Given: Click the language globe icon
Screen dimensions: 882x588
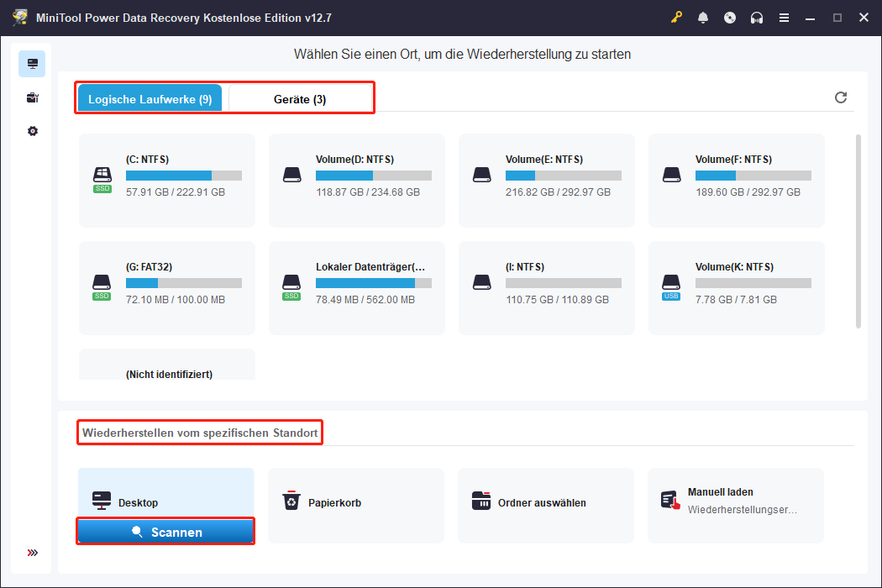Looking at the screenshot, I should tap(730, 17).
